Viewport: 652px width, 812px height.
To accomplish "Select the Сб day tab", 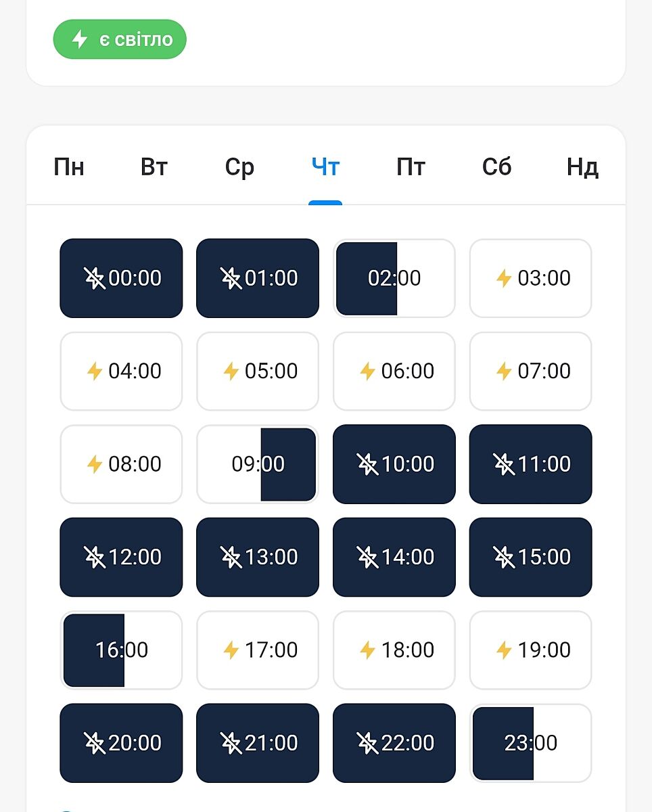I will 496,167.
